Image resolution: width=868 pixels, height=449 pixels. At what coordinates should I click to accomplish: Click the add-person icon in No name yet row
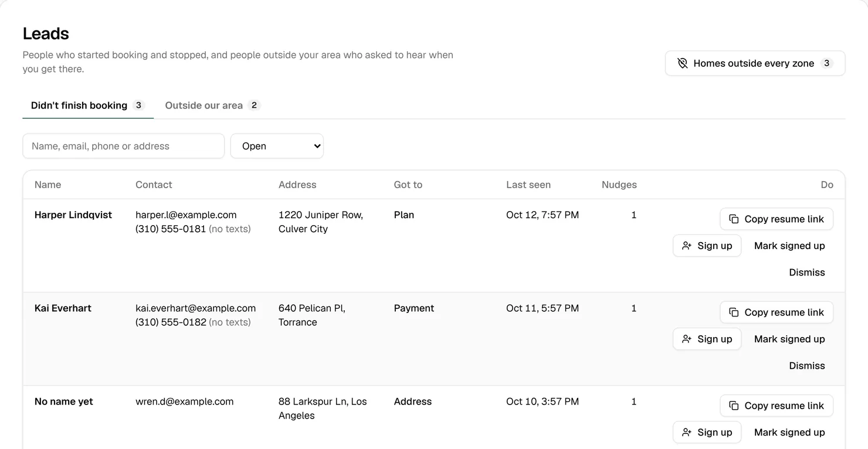pyautogui.click(x=687, y=432)
